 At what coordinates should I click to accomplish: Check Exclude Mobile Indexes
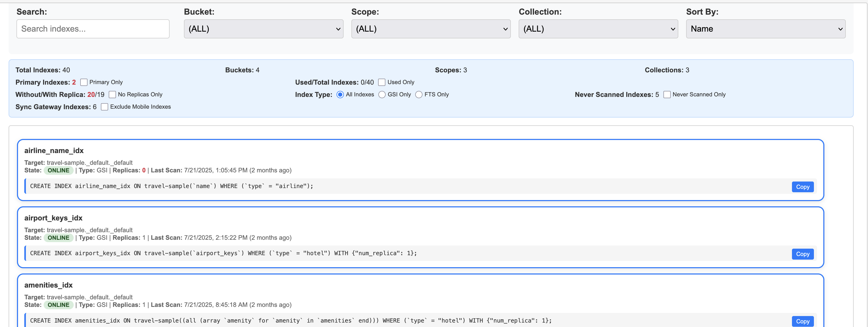[105, 107]
